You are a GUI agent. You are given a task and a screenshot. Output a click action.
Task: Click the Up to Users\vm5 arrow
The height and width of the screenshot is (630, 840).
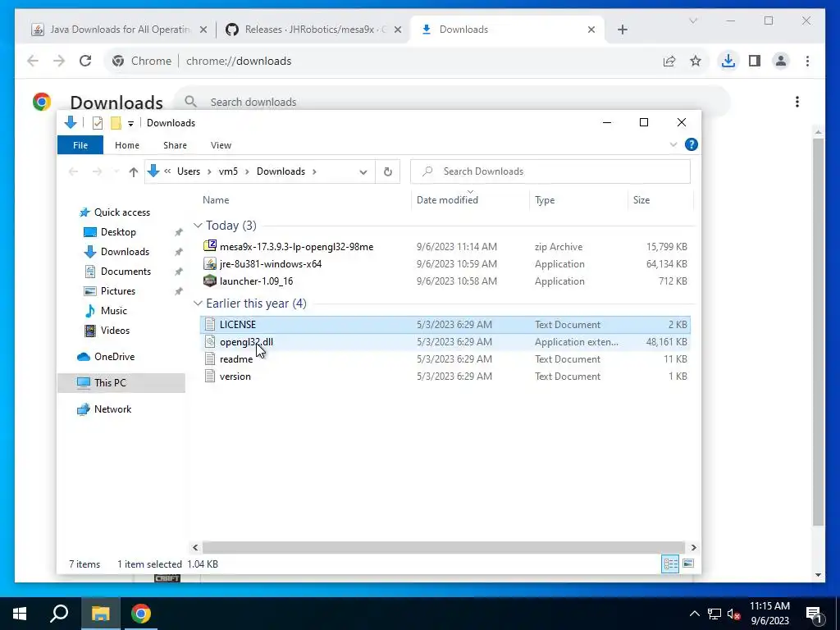(x=134, y=172)
